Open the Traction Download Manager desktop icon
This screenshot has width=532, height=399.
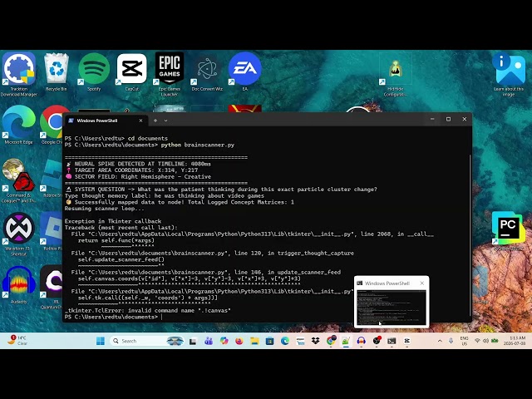[19, 74]
